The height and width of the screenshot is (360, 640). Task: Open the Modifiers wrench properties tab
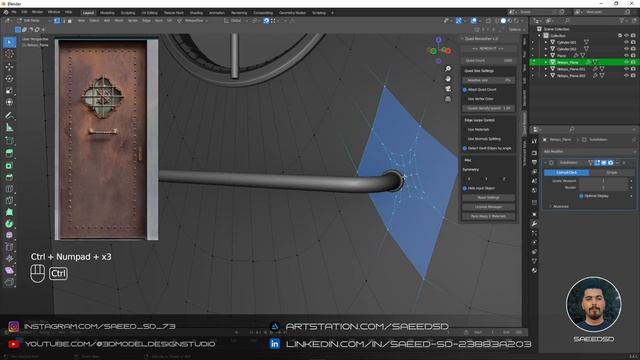tap(534, 224)
